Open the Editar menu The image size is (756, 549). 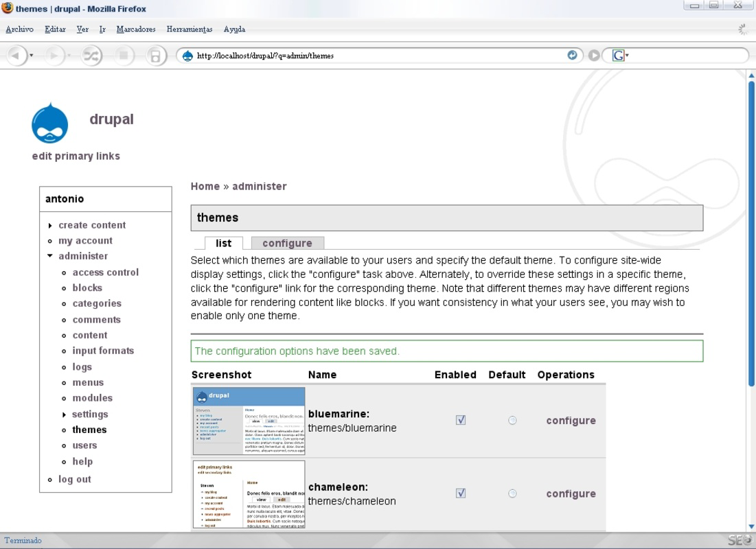click(x=55, y=30)
